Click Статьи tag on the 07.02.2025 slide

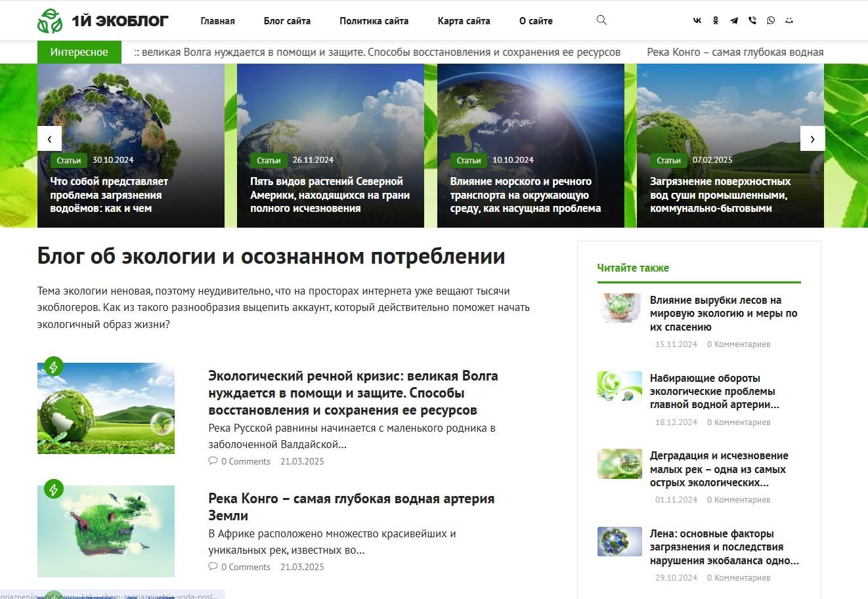[x=668, y=160]
